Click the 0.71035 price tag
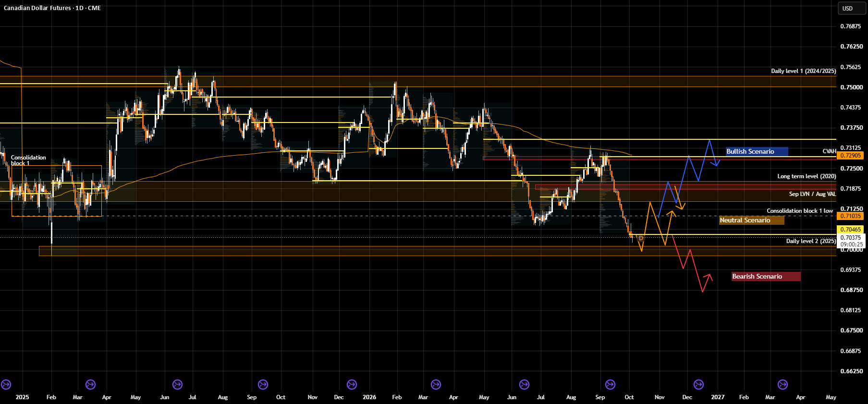 850,216
